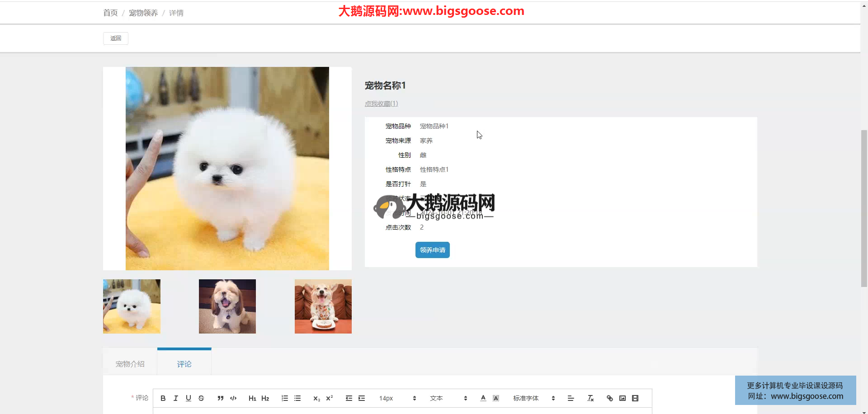Select the corgi dog thumbnail
The height and width of the screenshot is (414, 868).
coord(323,306)
